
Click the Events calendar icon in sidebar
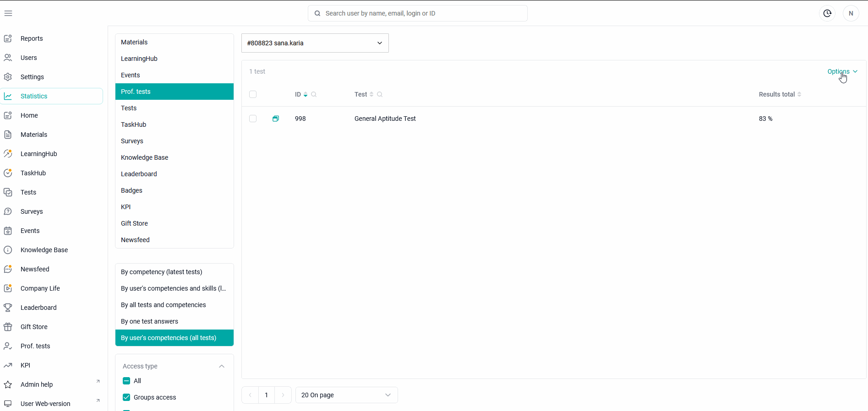(x=8, y=231)
